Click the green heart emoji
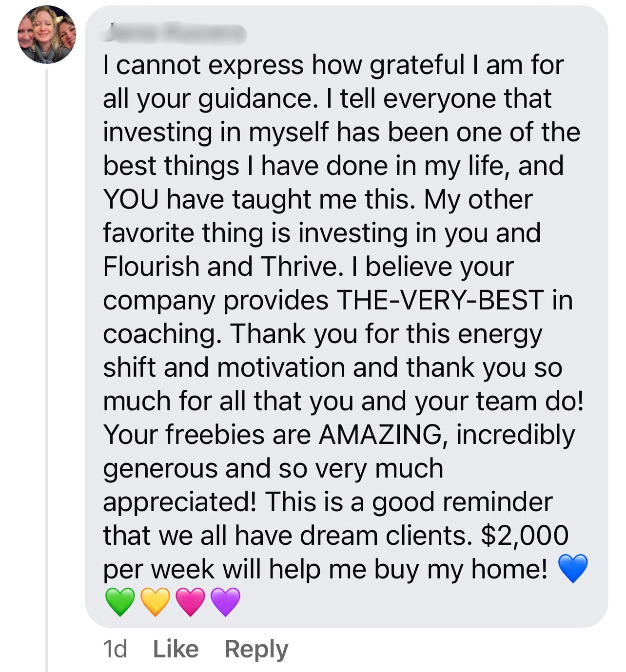This screenshot has height=672, width=626. [120, 602]
